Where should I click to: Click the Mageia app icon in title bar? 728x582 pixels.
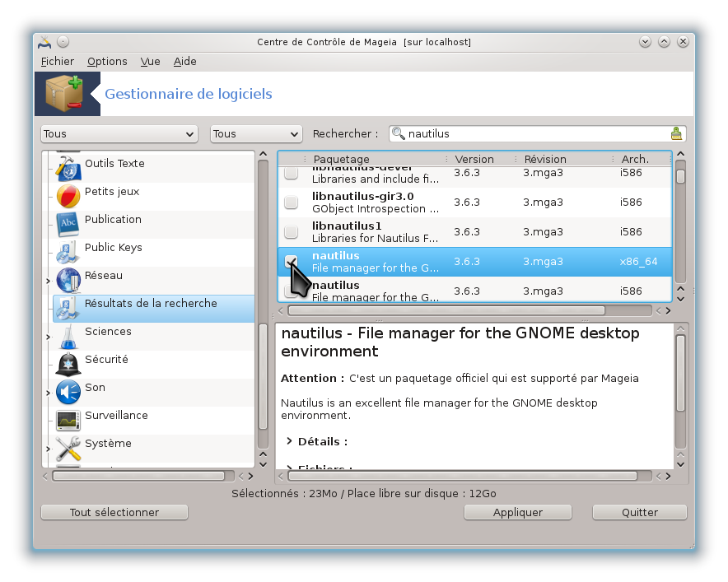tap(44, 42)
